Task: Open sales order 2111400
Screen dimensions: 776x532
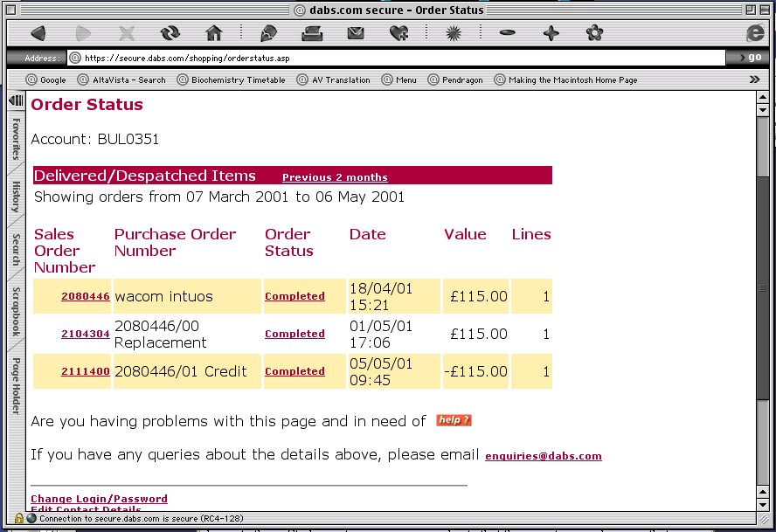Action: pyautogui.click(x=86, y=371)
